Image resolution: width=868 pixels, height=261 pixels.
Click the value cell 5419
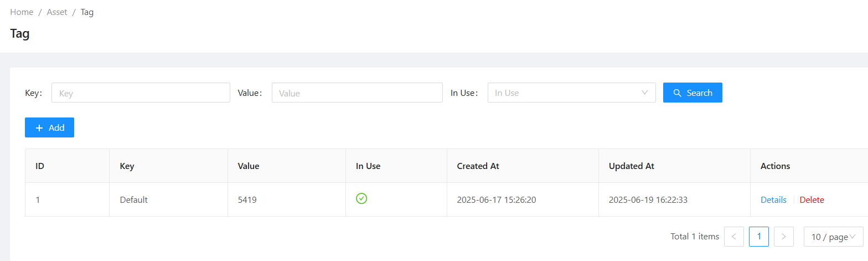(247, 200)
